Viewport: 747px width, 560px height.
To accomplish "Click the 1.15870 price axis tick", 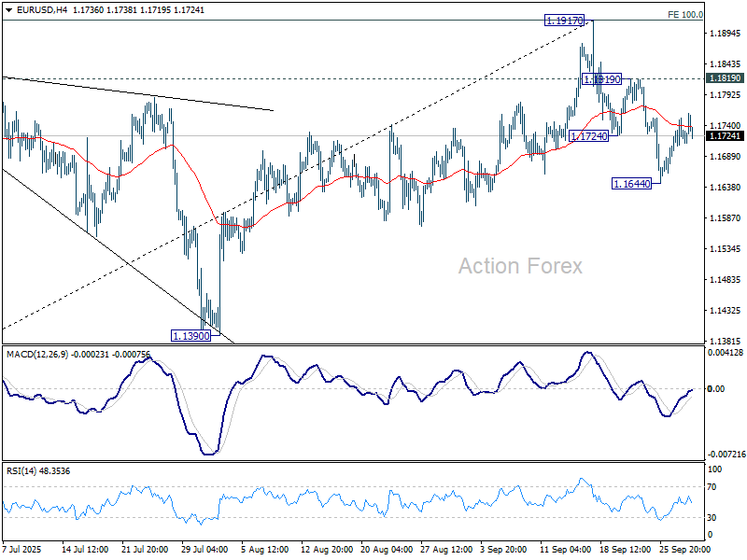I will click(x=724, y=218).
